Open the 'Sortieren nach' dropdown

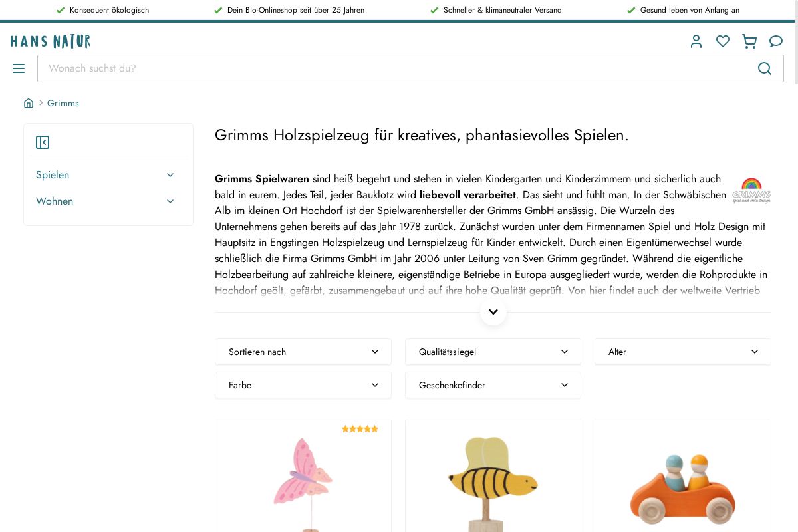click(x=303, y=352)
